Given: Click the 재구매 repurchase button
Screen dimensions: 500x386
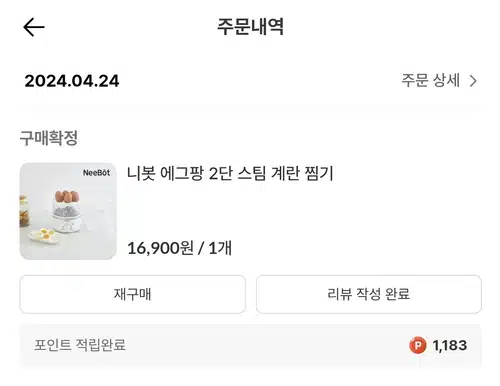Looking at the screenshot, I should click(x=133, y=294).
